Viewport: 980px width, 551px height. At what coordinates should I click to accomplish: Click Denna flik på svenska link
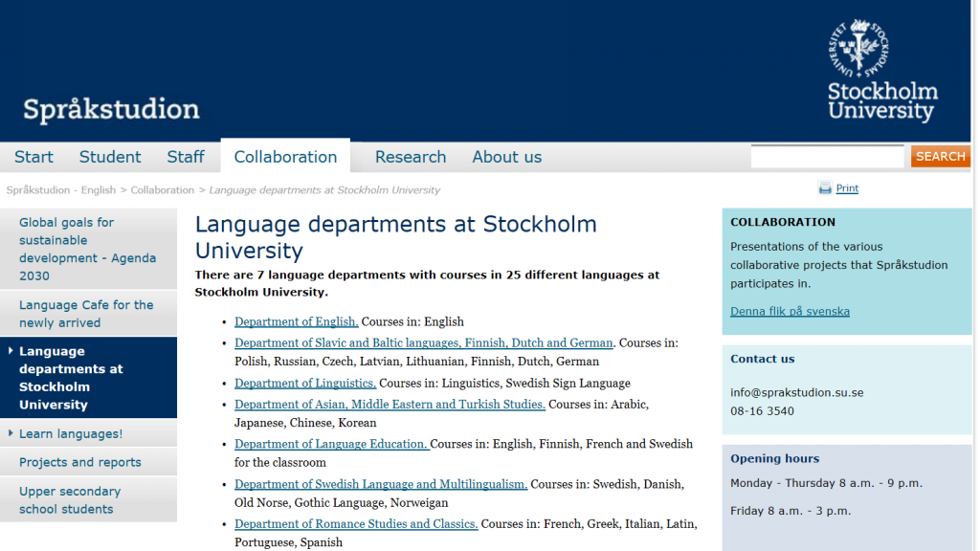(x=790, y=311)
